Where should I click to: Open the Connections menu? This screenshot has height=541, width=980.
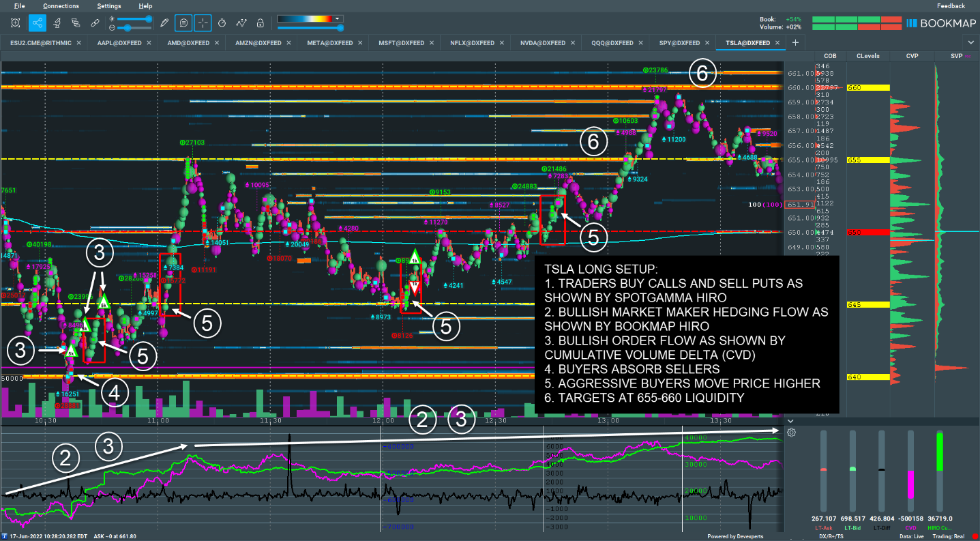coord(61,5)
